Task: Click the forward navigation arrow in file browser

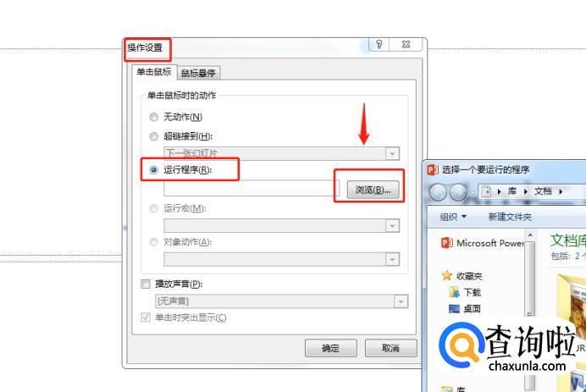Action: click(x=458, y=192)
